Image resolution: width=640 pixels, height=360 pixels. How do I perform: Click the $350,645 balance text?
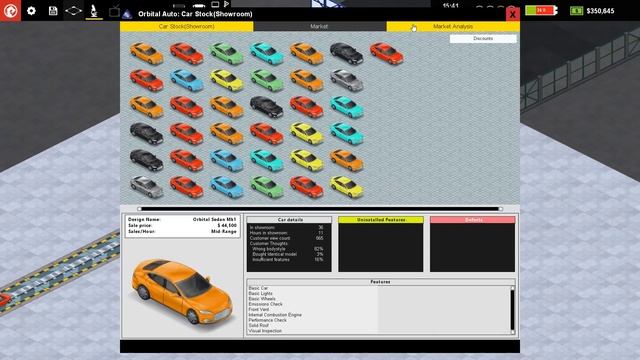pos(600,11)
